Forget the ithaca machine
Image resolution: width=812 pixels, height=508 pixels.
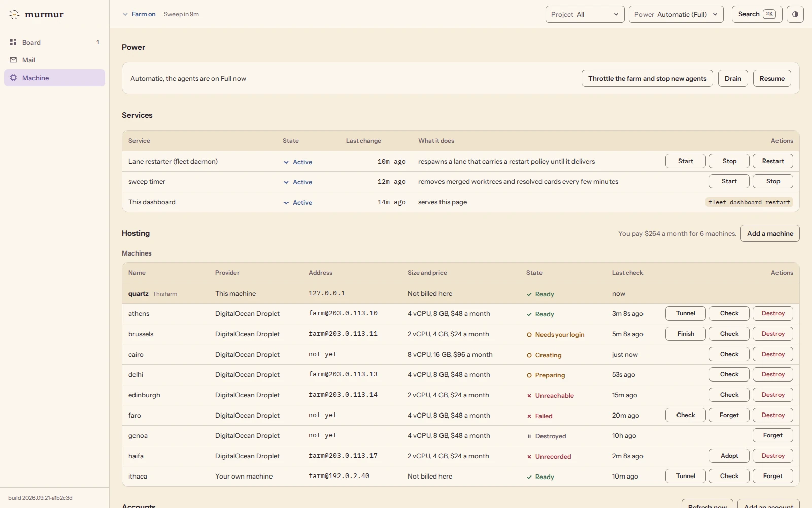click(x=773, y=476)
